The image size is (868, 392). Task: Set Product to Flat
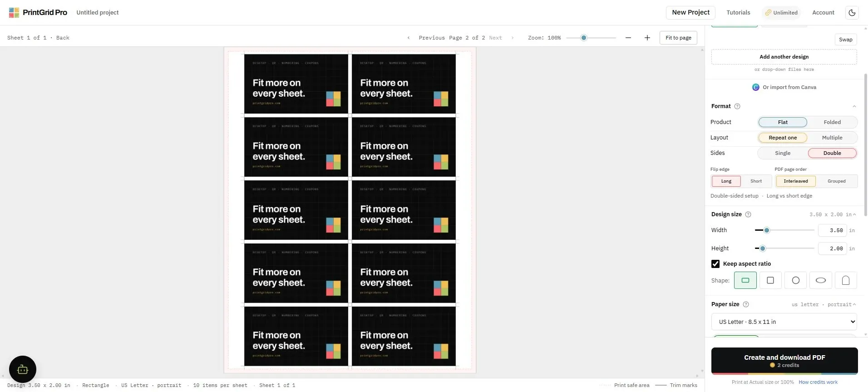(x=783, y=122)
